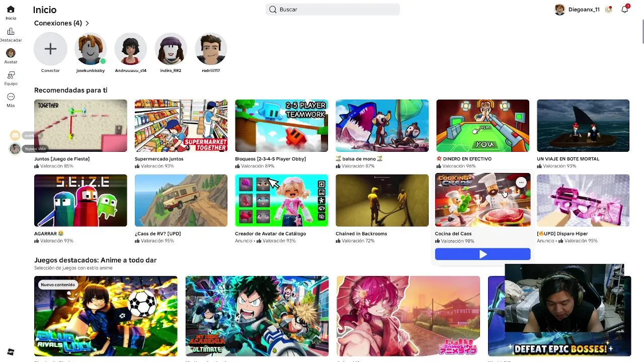Click the Valoración 98% rating text
644x362 pixels.
(457, 241)
